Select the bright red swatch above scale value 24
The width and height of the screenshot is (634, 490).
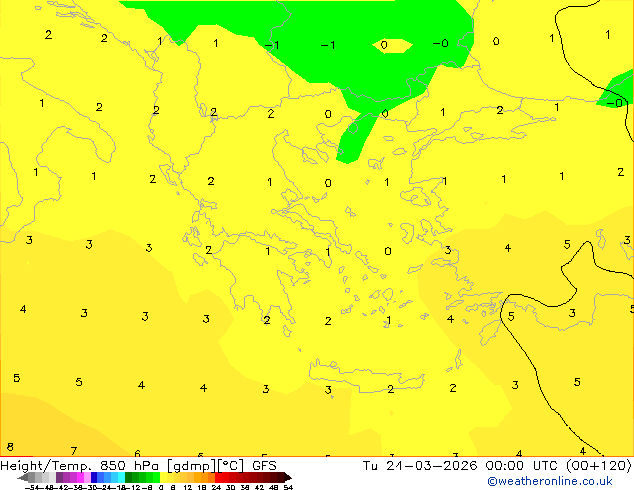click(218, 477)
